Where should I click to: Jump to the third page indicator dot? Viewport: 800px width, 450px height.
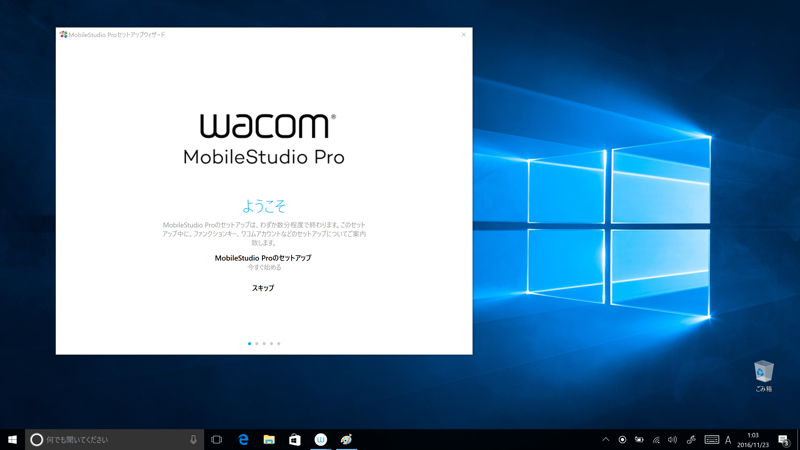tap(264, 343)
